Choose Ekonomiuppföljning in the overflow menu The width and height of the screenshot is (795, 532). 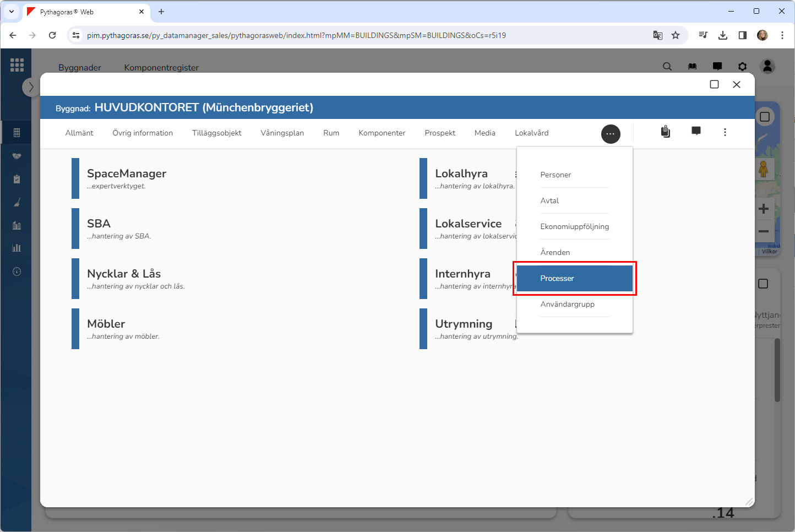[x=574, y=226]
